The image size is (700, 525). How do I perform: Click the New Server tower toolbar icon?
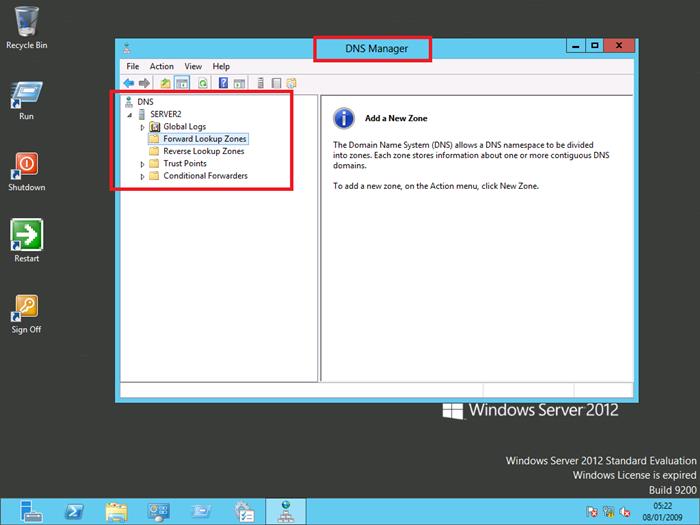click(x=261, y=83)
